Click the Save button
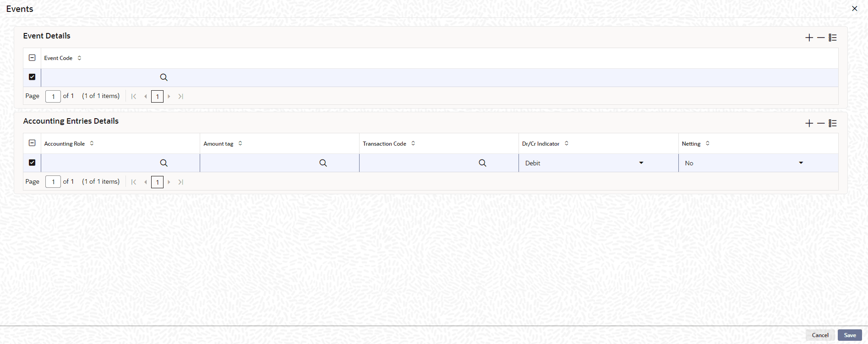This screenshot has width=868, height=344. [850, 335]
